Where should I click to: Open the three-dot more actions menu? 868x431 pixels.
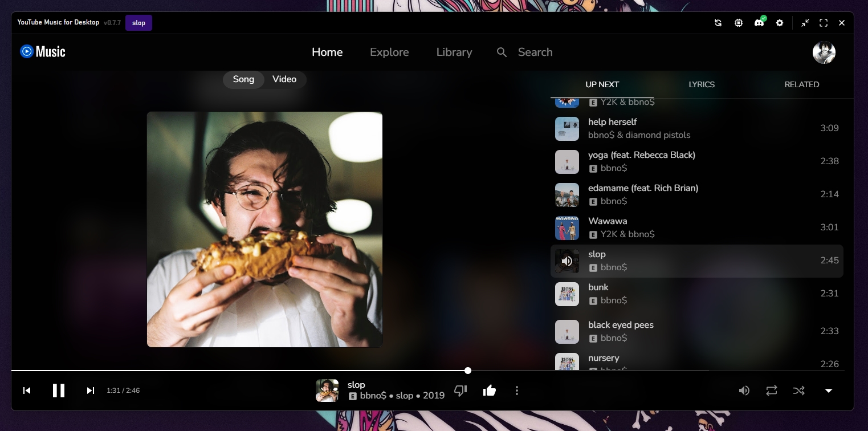517,391
